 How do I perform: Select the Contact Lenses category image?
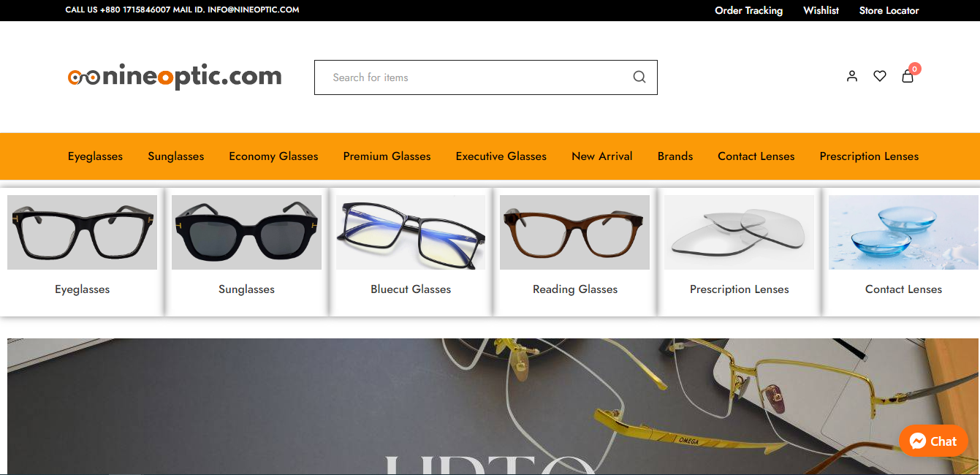coord(903,232)
